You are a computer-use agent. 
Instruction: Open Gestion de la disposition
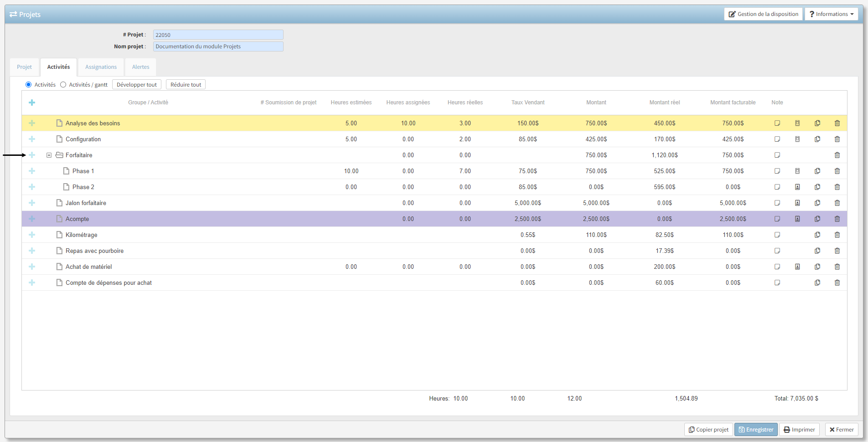[x=763, y=14]
